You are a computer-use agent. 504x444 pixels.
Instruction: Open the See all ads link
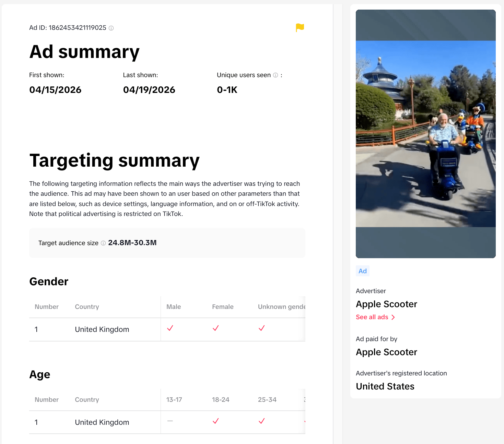[372, 317]
